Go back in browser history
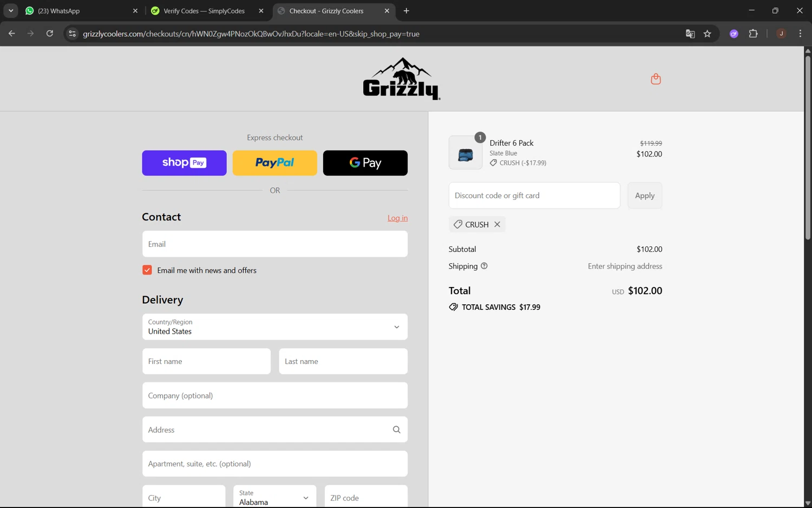This screenshot has width=812, height=508. 11,34
